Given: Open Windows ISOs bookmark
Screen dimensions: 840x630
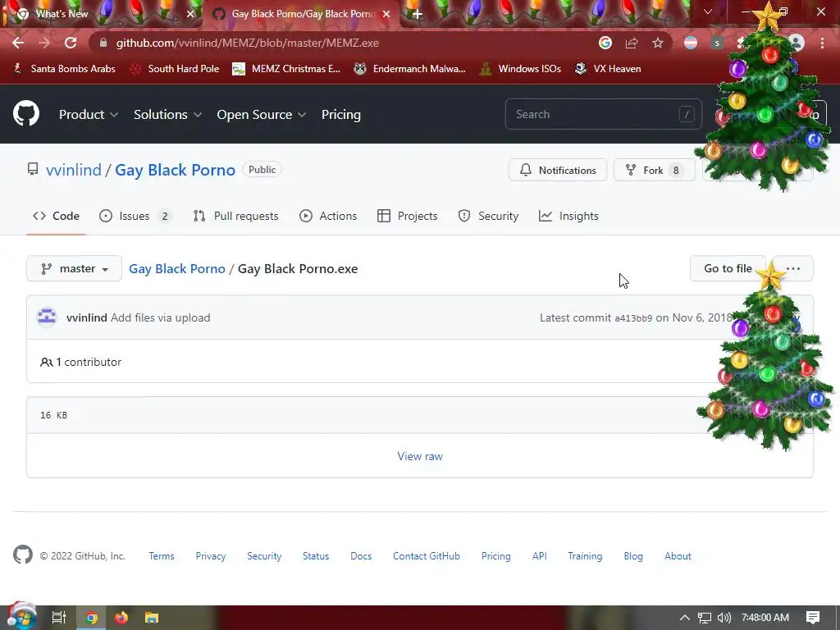Looking at the screenshot, I should (520, 69).
